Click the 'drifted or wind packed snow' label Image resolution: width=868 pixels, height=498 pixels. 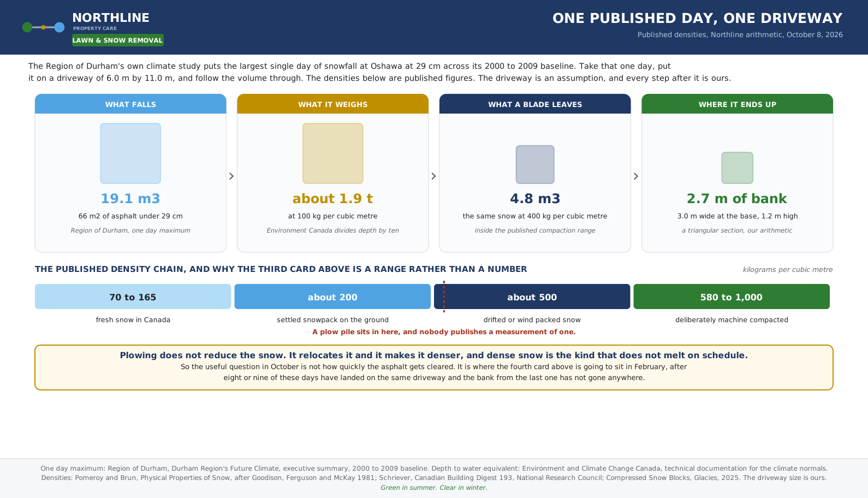(x=532, y=320)
